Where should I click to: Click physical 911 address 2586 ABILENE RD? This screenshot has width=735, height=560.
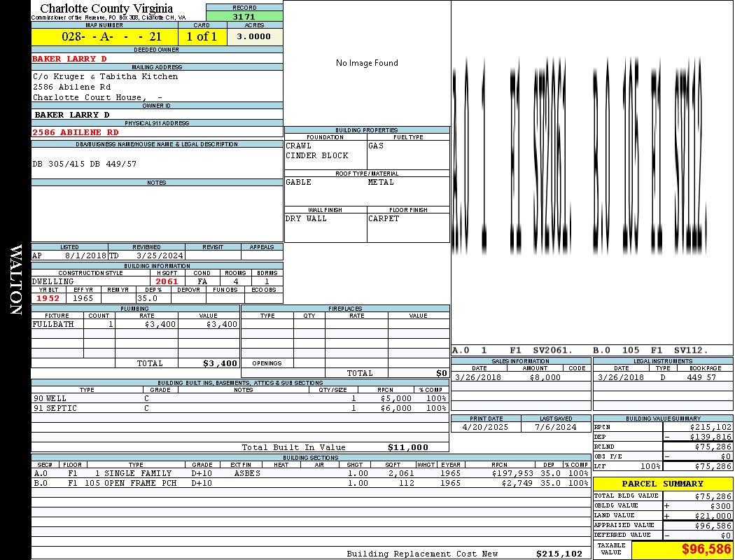coord(76,132)
